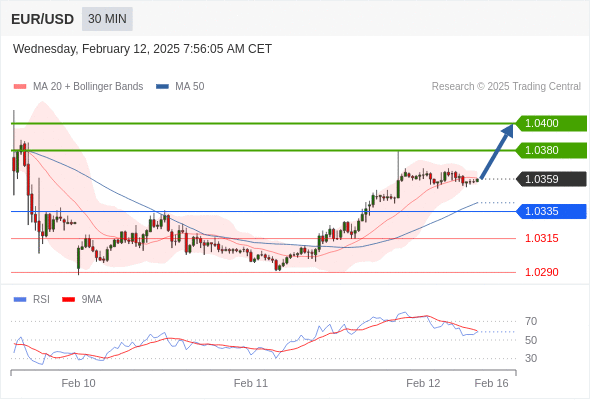Screen dimensions: 590x400
Task: Click the RSI legend label
Action: click(x=41, y=300)
